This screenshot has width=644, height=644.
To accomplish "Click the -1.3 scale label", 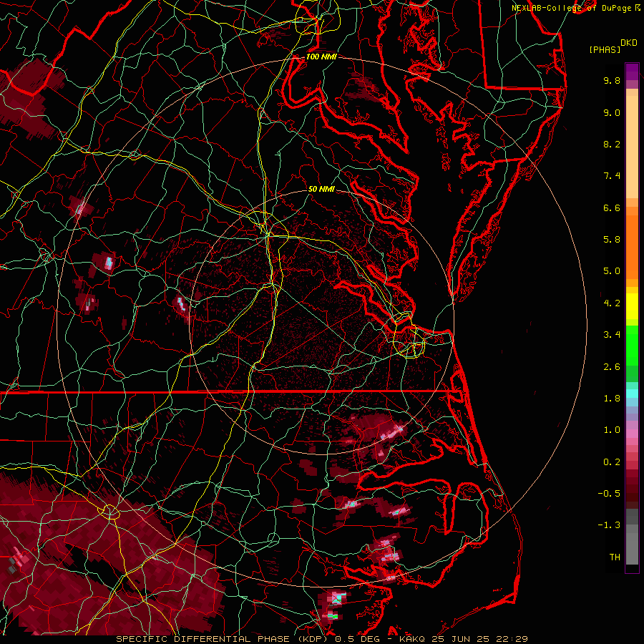I will coord(609,525).
